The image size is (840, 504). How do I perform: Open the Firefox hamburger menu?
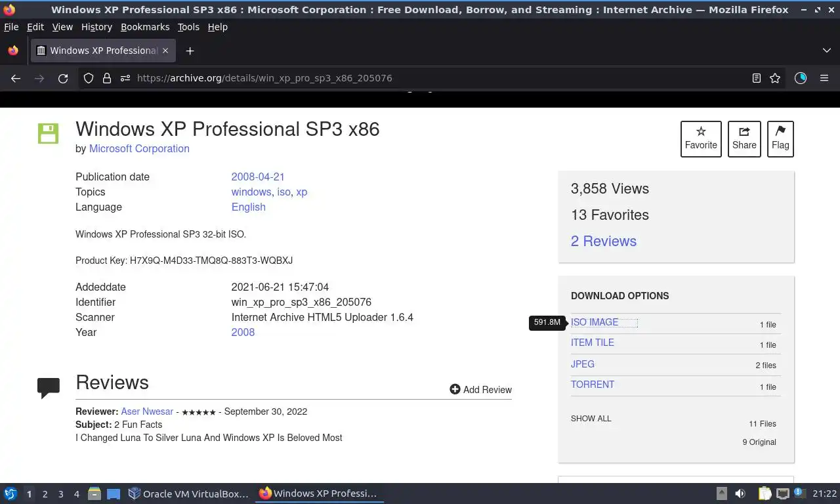click(824, 78)
